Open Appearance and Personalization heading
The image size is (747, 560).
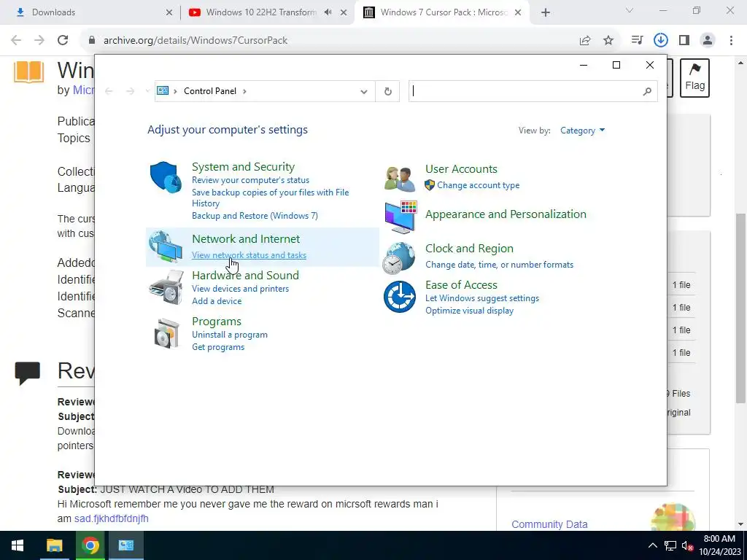[506, 214]
